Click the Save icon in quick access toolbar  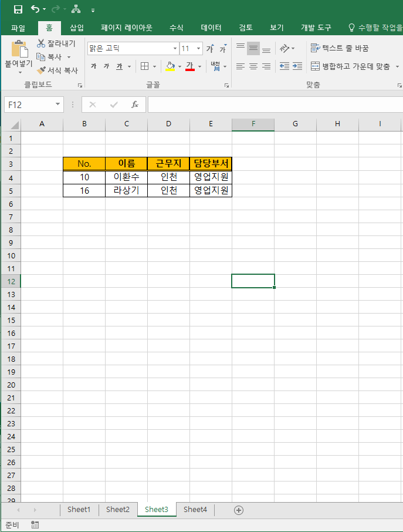(x=18, y=9)
